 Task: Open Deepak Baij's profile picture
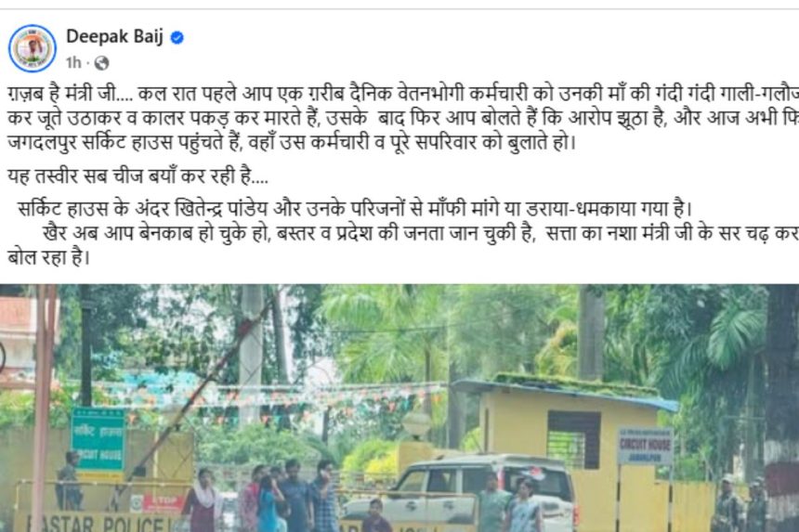[33, 48]
